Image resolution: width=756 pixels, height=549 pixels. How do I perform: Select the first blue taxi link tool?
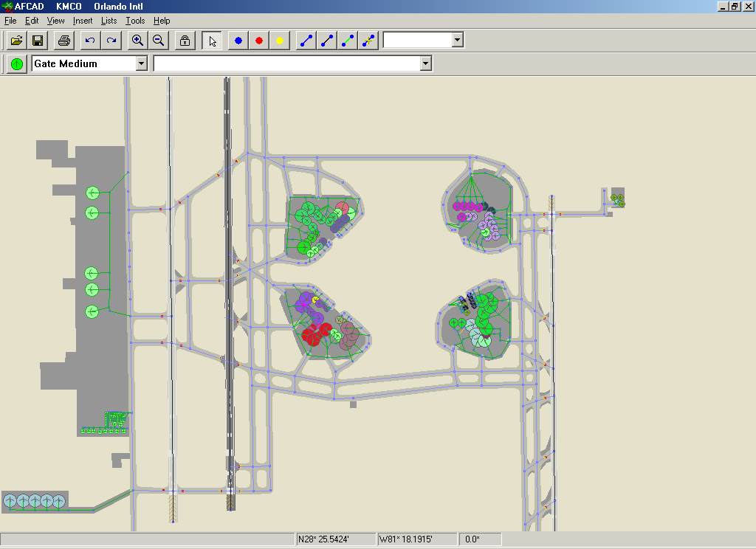point(306,41)
